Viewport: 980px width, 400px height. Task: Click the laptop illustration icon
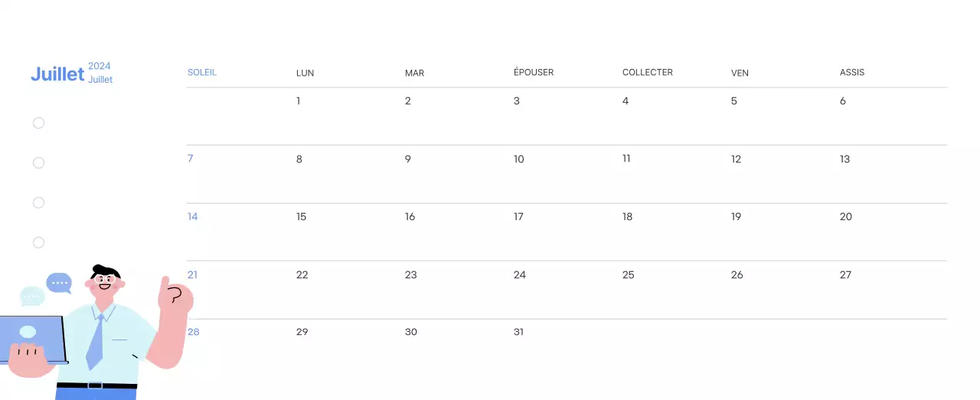tap(31, 339)
